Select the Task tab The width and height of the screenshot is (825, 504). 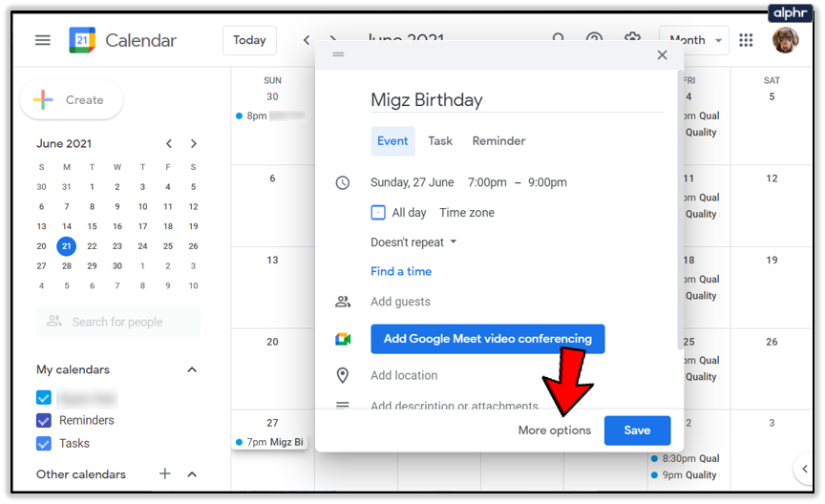[x=440, y=141]
